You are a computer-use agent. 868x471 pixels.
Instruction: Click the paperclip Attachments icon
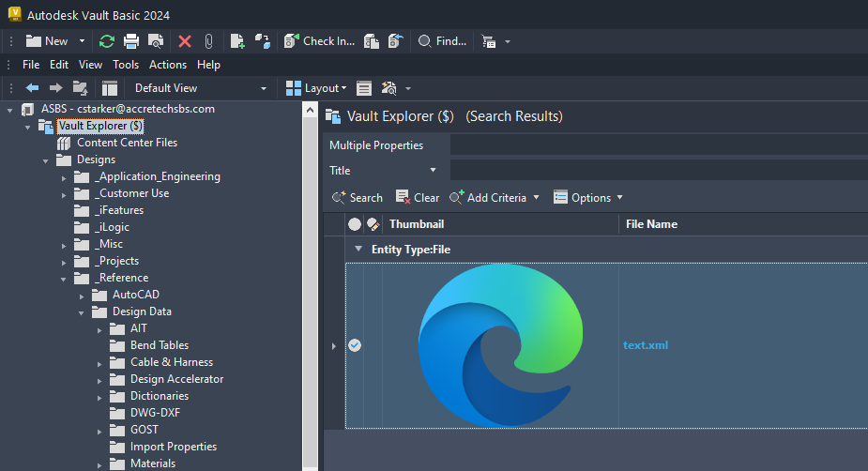tap(208, 41)
